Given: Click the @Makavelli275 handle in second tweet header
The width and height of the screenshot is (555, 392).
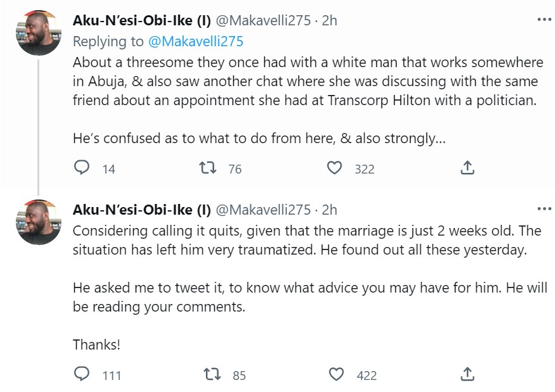Looking at the screenshot, I should click(x=264, y=210).
